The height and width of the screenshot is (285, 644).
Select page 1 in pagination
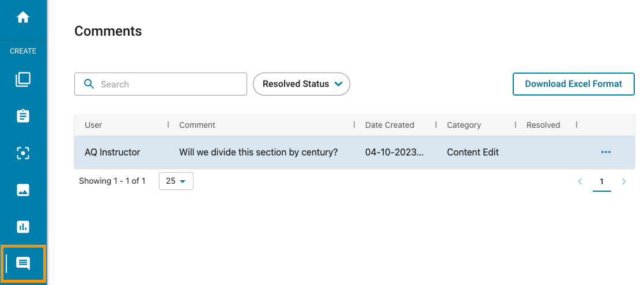tap(602, 181)
